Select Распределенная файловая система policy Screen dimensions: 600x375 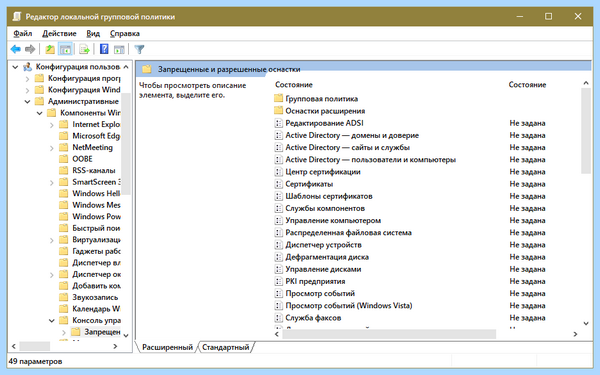348,233
